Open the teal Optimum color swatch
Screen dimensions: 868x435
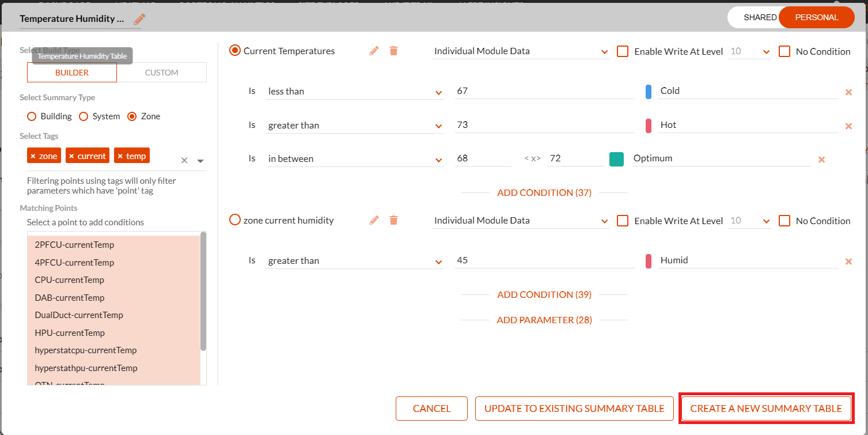tap(616, 159)
